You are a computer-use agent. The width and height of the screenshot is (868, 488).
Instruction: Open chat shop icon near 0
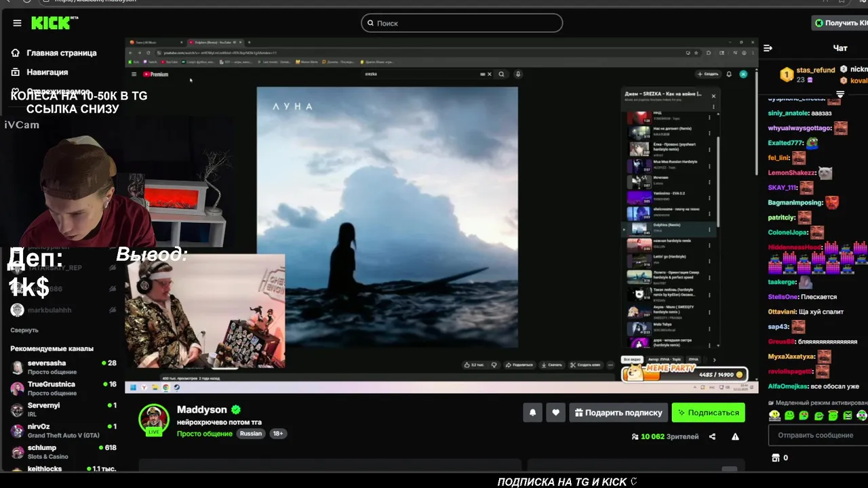click(776, 457)
